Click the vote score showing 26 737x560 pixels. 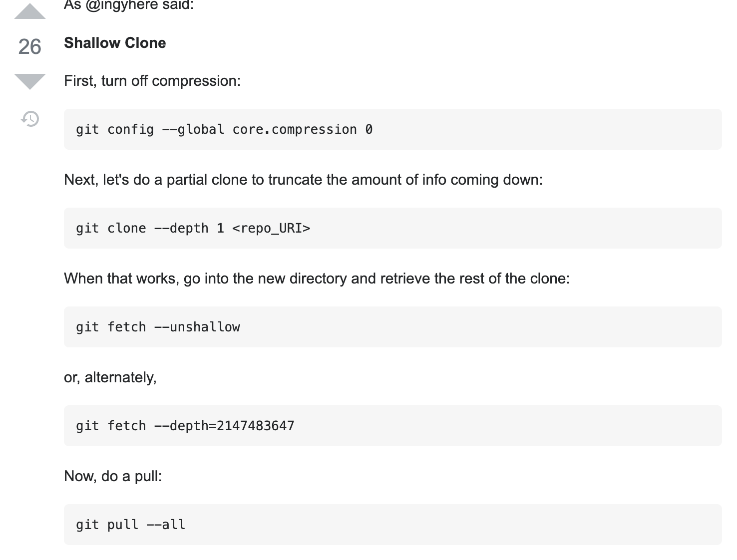(29, 47)
